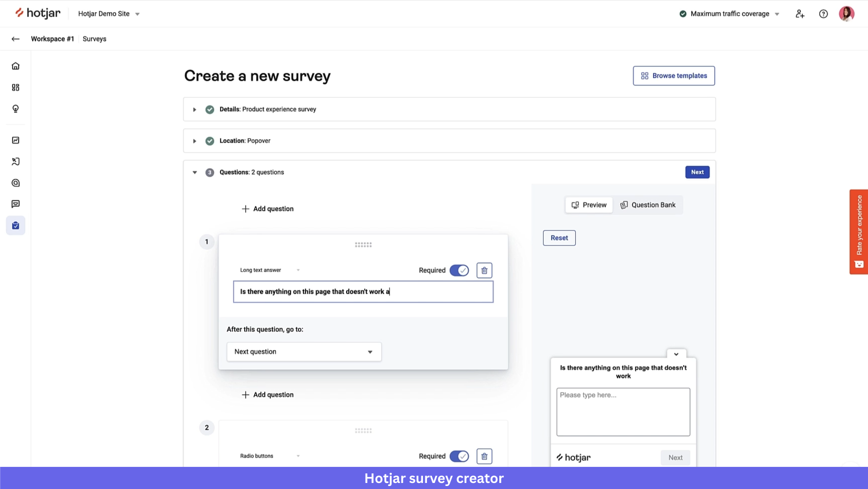Screen dimensions: 868x489
Task: Open the Hotjar Demo Site menu
Action: [108, 14]
